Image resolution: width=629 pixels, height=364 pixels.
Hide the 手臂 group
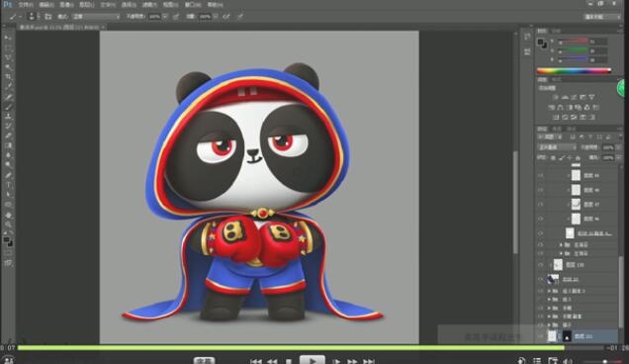tap(540, 308)
